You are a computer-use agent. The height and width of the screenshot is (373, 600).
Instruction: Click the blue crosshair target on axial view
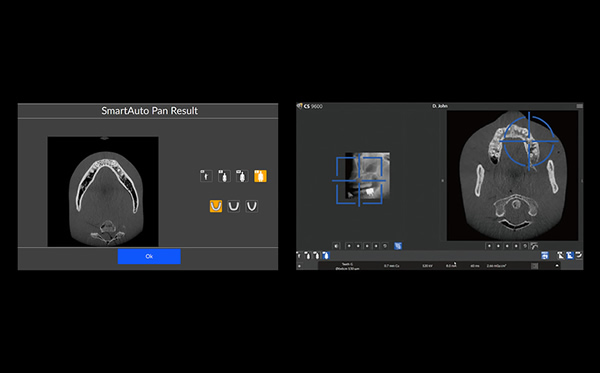tap(529, 142)
